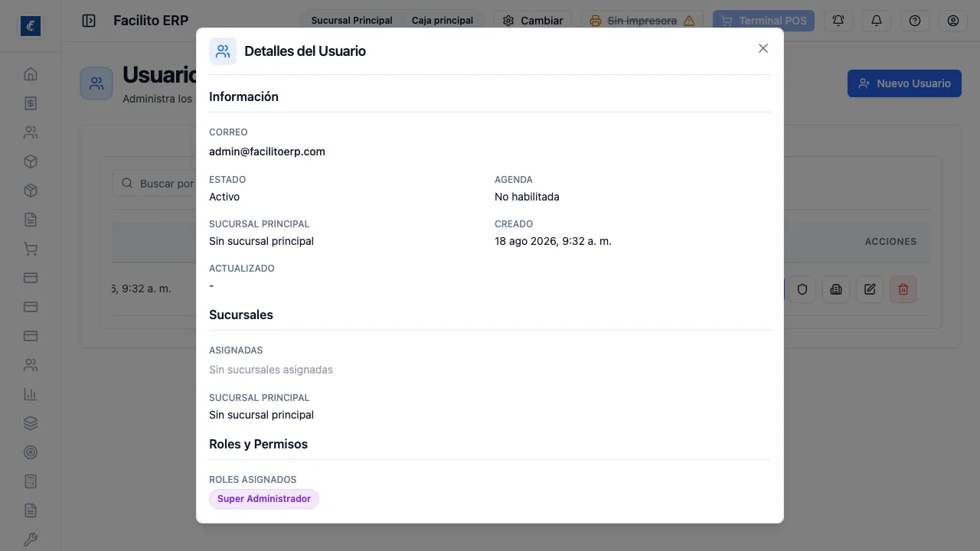Open the user profile account icon
980x551 pixels.
(953, 21)
